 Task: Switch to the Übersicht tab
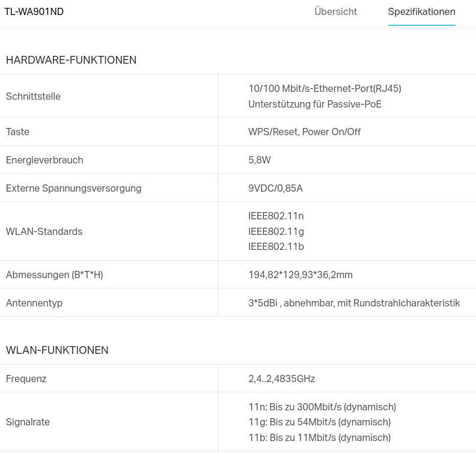pos(335,12)
